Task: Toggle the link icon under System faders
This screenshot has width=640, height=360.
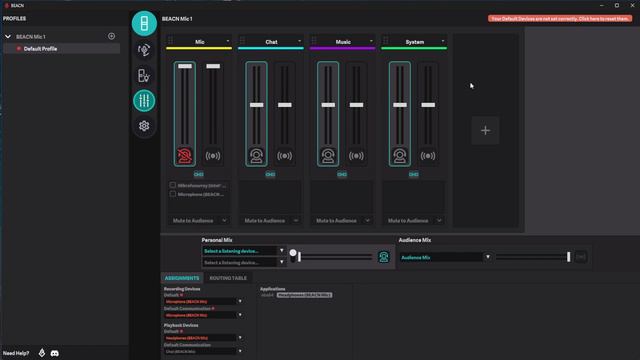Action: (x=413, y=174)
